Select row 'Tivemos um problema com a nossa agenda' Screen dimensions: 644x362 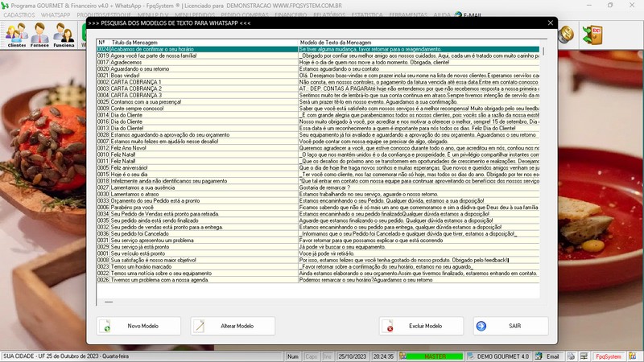318,280
